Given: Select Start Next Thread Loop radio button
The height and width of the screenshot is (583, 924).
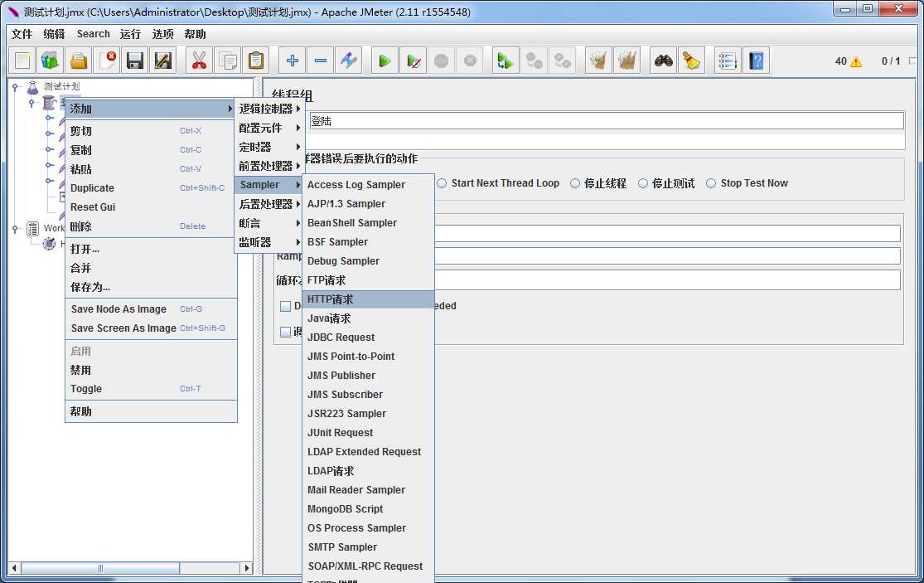Looking at the screenshot, I should click(x=442, y=183).
